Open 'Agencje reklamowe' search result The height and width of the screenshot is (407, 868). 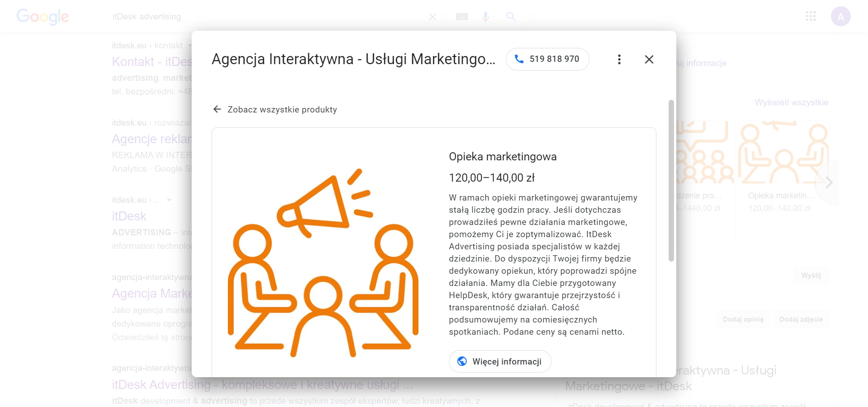tap(152, 139)
